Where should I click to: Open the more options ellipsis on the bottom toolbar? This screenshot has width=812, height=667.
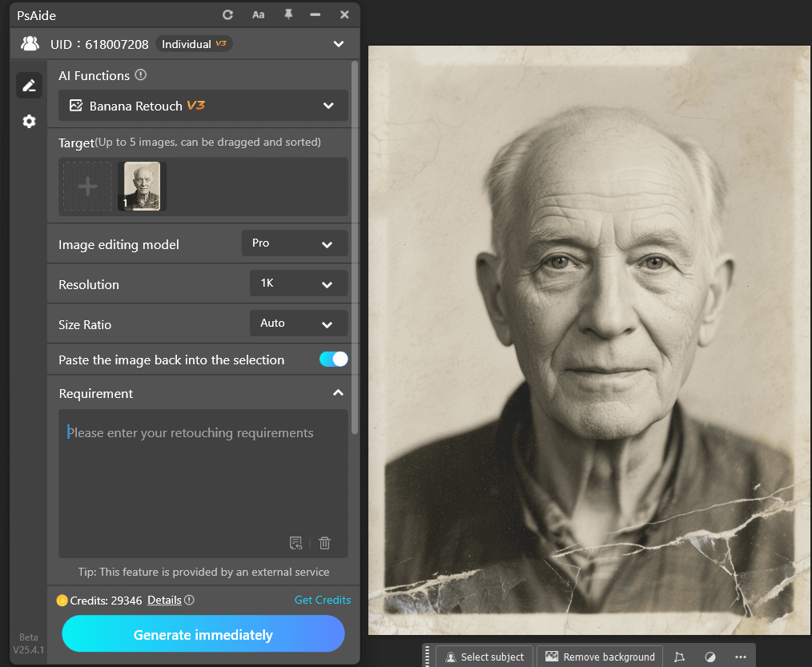[740, 656]
